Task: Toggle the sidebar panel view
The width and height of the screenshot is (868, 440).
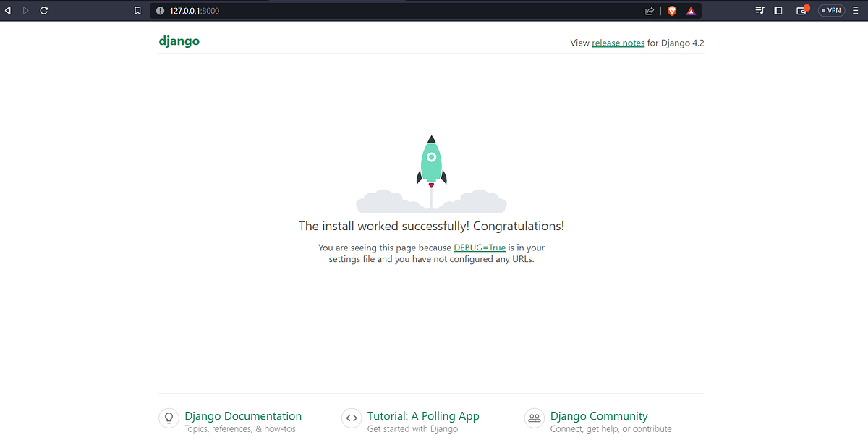Action: click(778, 10)
